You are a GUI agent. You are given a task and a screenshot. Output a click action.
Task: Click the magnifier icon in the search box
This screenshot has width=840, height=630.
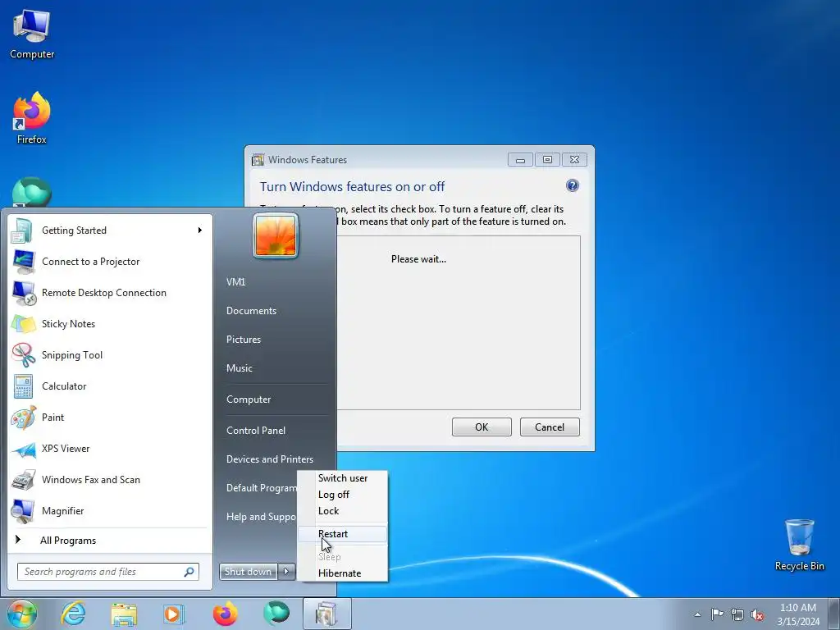pyautogui.click(x=189, y=572)
